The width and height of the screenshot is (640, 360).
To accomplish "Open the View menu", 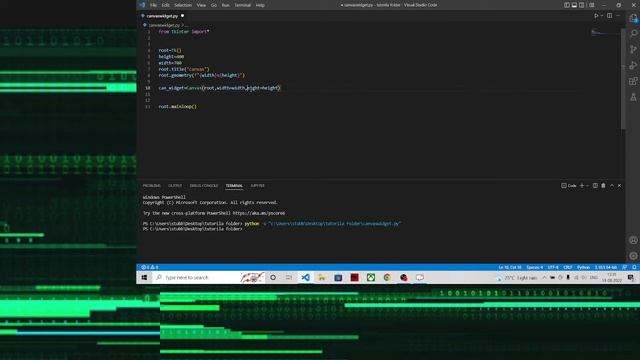I will click(x=201, y=5).
